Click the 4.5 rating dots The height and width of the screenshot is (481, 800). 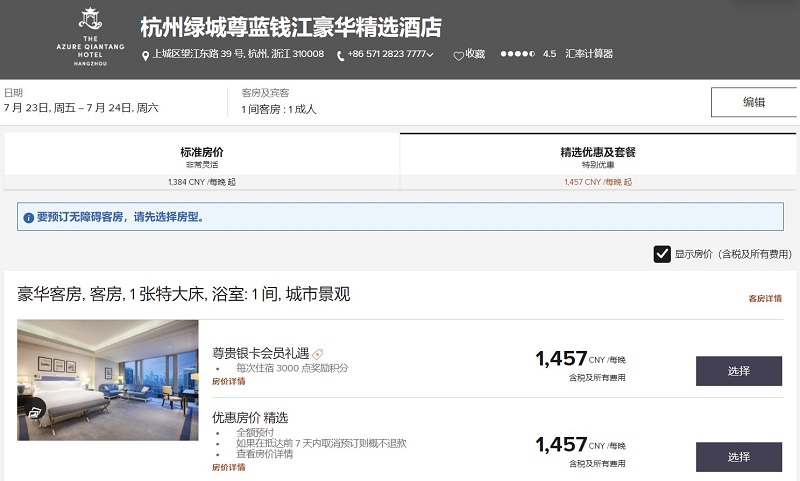coord(517,54)
